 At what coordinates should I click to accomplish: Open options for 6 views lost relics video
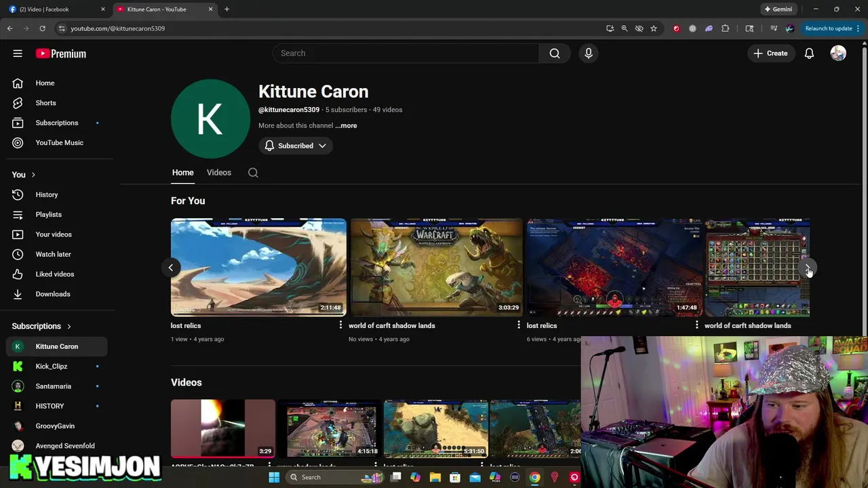coord(696,325)
